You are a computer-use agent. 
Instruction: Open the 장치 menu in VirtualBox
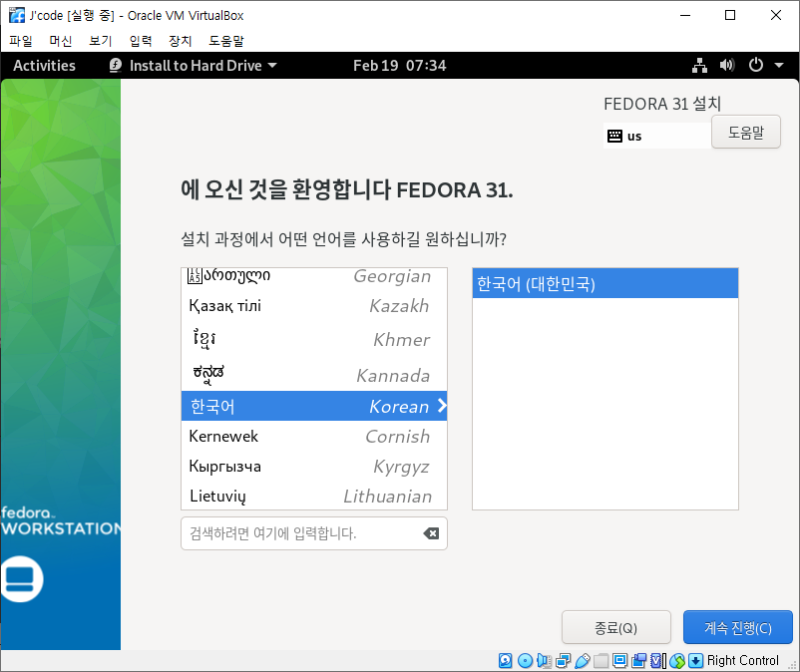(181, 41)
